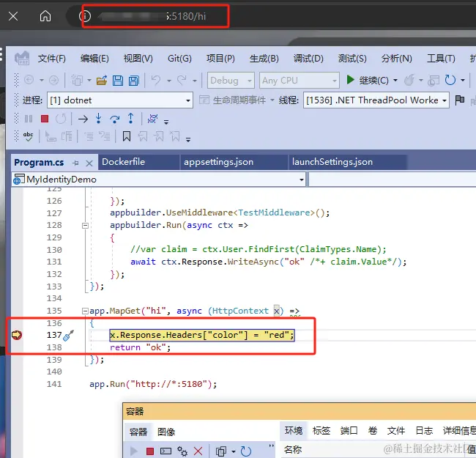Click the browser stop-loading X icon
This screenshot has height=458, width=476.
click(13, 16)
